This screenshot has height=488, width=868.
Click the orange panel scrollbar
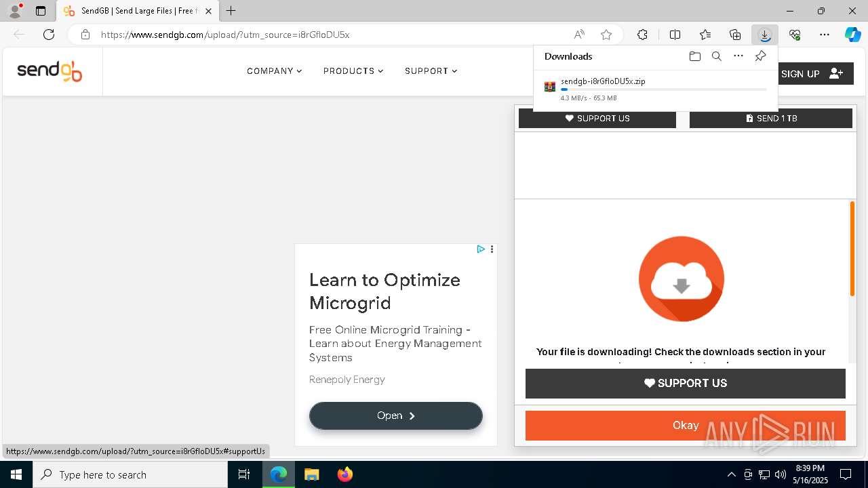coord(852,249)
